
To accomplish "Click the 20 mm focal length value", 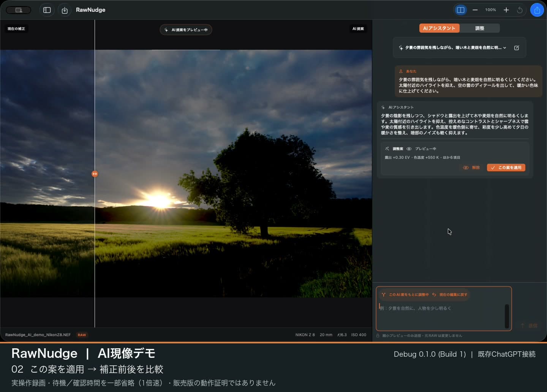I will (x=326, y=335).
